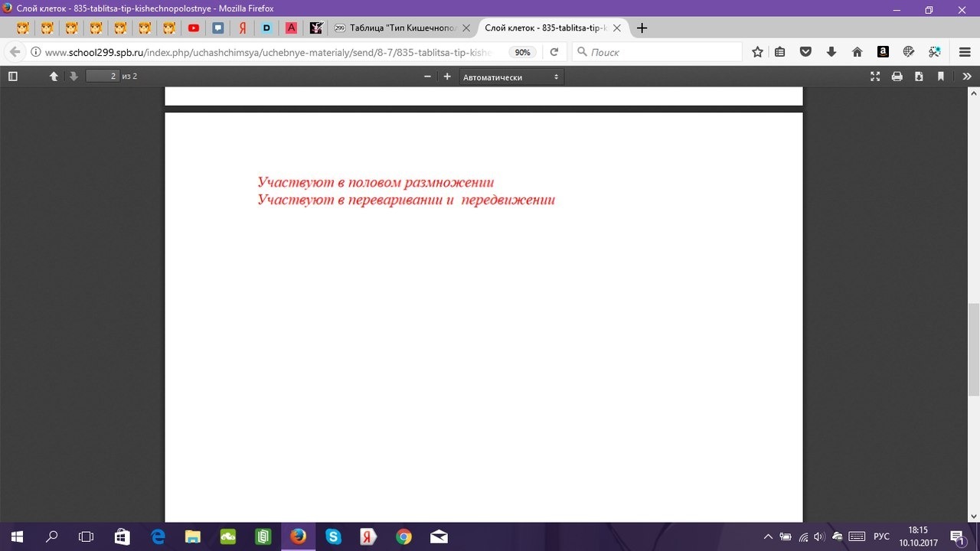This screenshot has width=980, height=551.
Task: Toggle the PDF viewer sidebar
Action: pos(12,77)
